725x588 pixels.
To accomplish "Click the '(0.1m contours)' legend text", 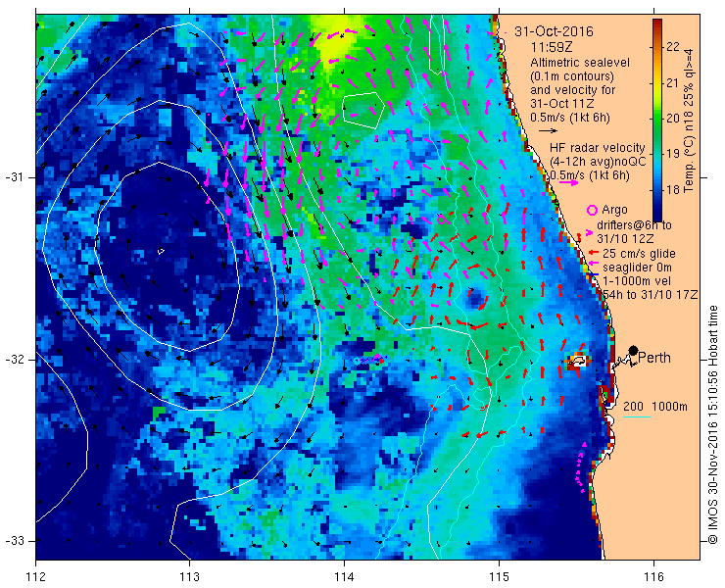I will pos(572,75).
